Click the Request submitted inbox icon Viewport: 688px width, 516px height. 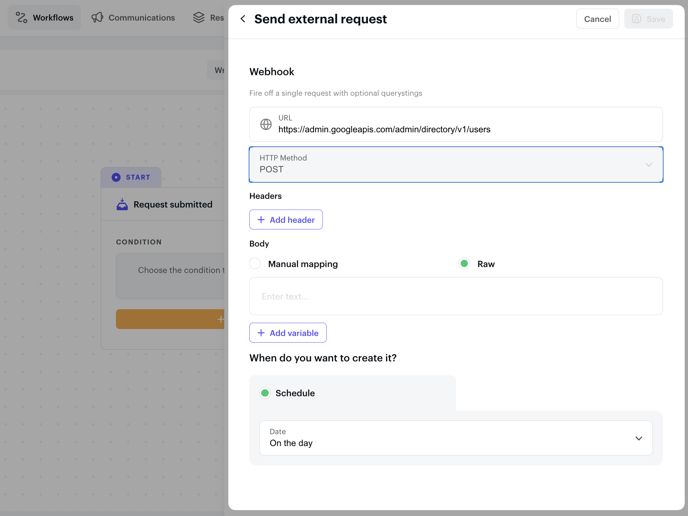click(122, 204)
